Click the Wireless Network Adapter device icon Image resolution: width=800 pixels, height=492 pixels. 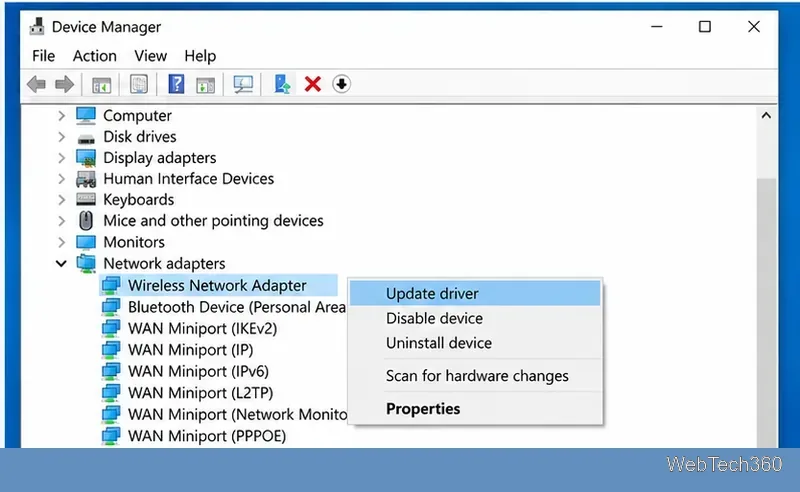[111, 285]
